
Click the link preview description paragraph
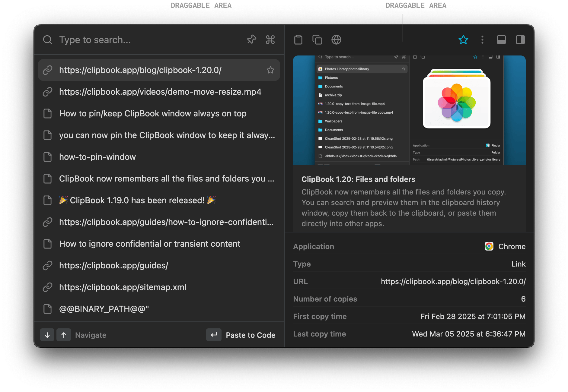click(404, 208)
